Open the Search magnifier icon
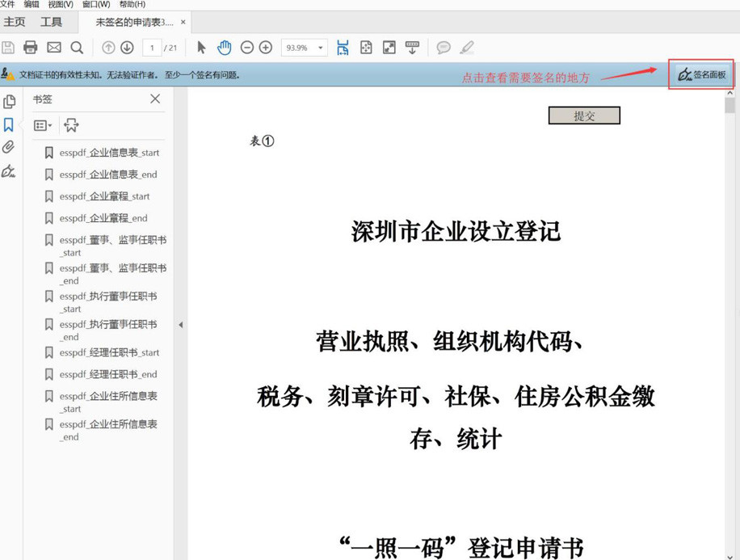Screen dimensions: 740x560 [x=77, y=48]
